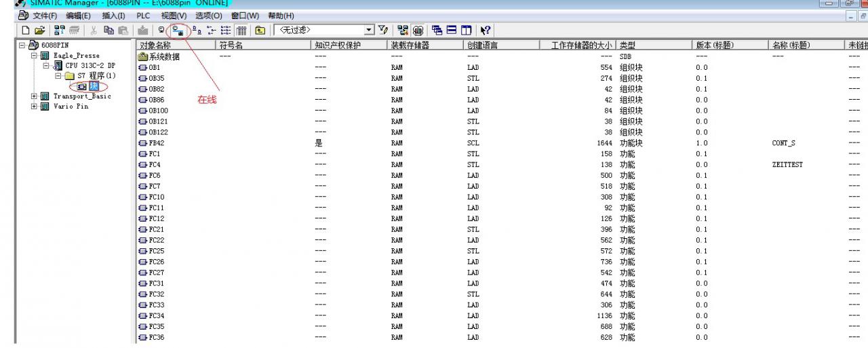Click the S7 Memory Card toolbar icon

click(74, 31)
